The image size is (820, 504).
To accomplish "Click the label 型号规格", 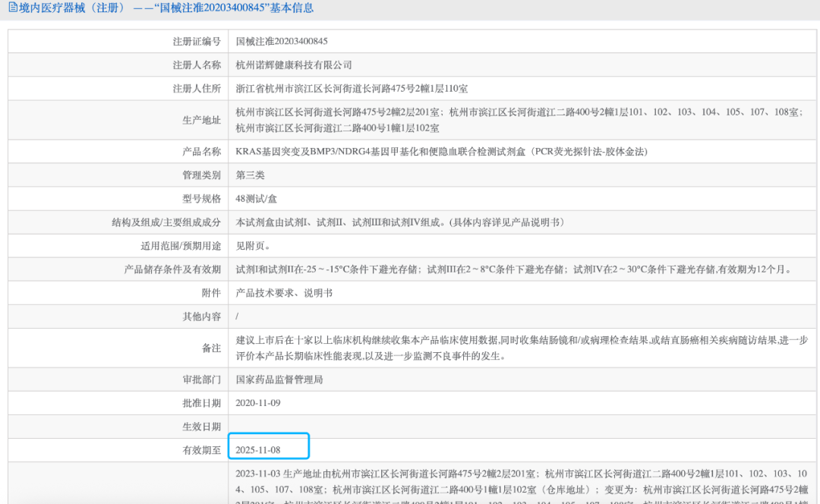I will [x=201, y=199].
